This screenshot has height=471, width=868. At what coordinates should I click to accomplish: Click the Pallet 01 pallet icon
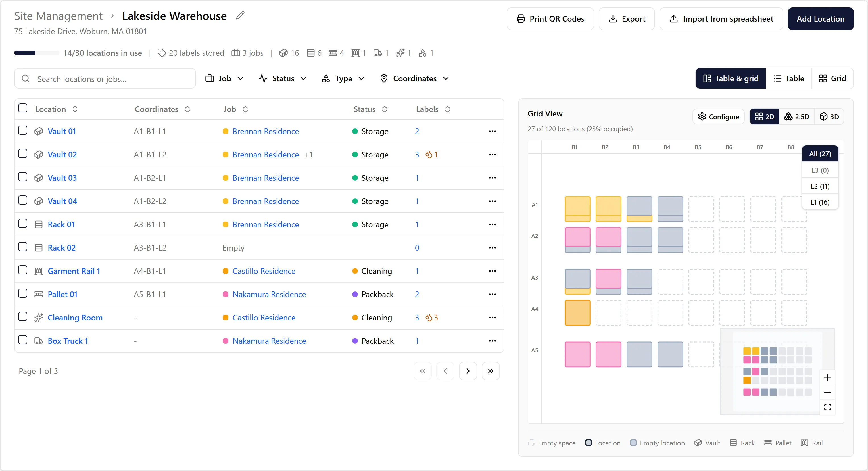pos(39,295)
